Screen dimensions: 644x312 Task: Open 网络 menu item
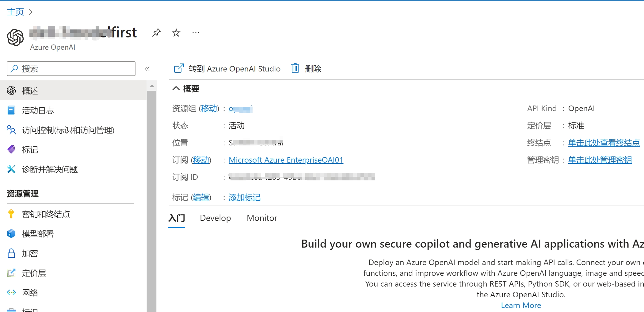(x=73, y=292)
